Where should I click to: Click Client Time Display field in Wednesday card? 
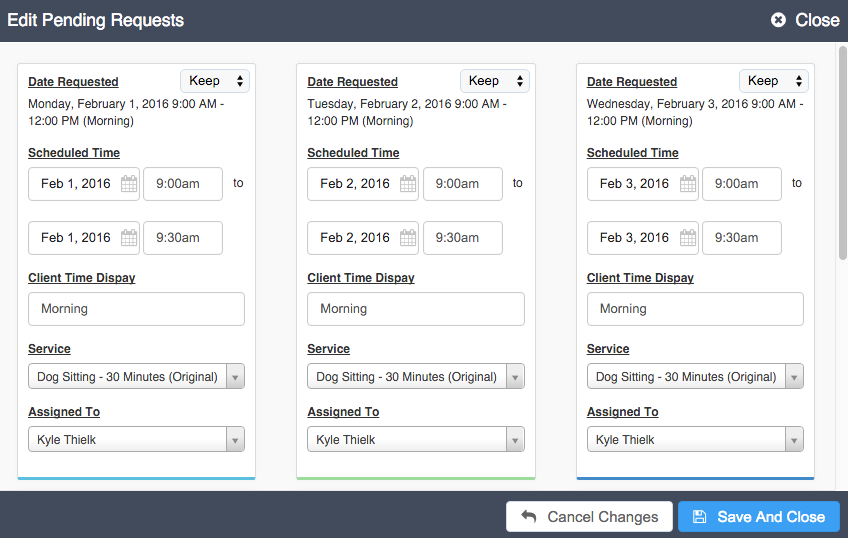695,309
